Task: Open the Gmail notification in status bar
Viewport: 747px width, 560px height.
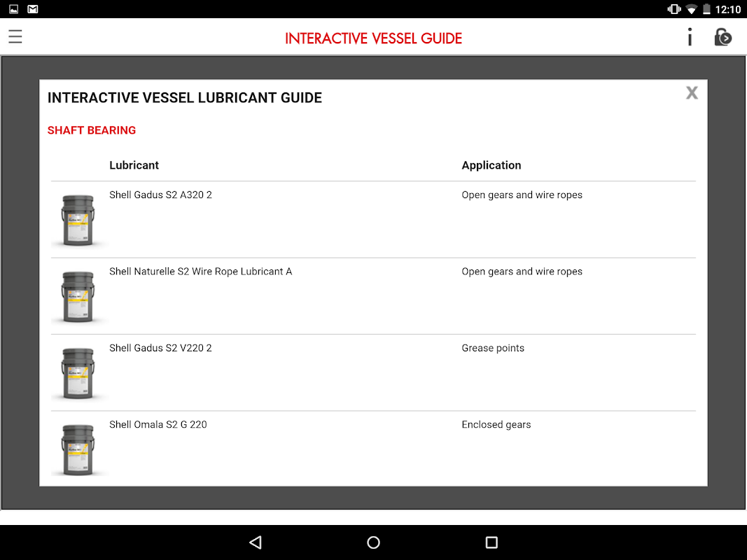Action: coord(33,9)
